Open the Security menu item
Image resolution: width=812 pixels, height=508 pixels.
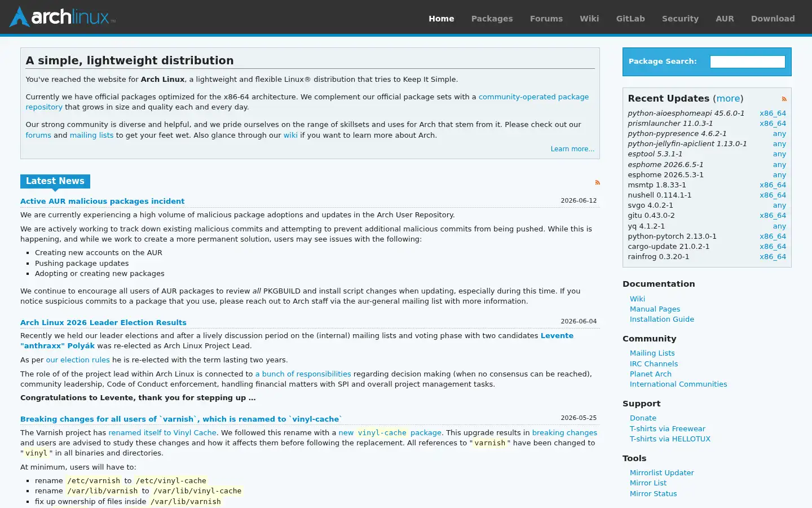(x=680, y=19)
